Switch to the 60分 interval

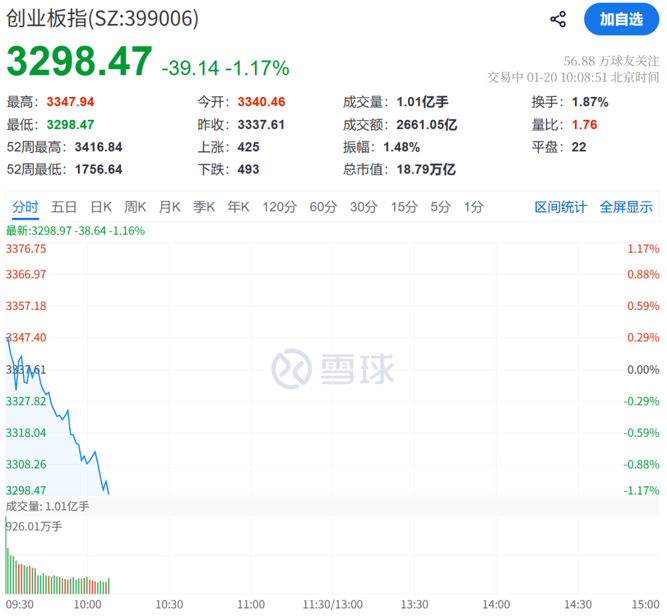(x=323, y=207)
